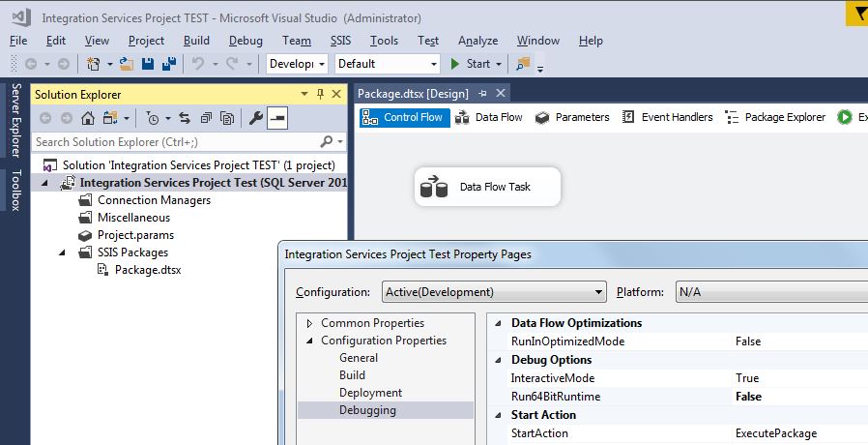Click the StartAction ExecutePackage value
Screen dimensions: 868x445
coord(775,433)
